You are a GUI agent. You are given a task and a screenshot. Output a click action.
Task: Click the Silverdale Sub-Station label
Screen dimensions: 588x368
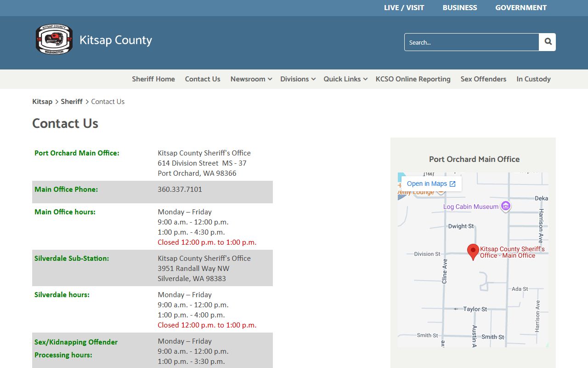(x=72, y=258)
